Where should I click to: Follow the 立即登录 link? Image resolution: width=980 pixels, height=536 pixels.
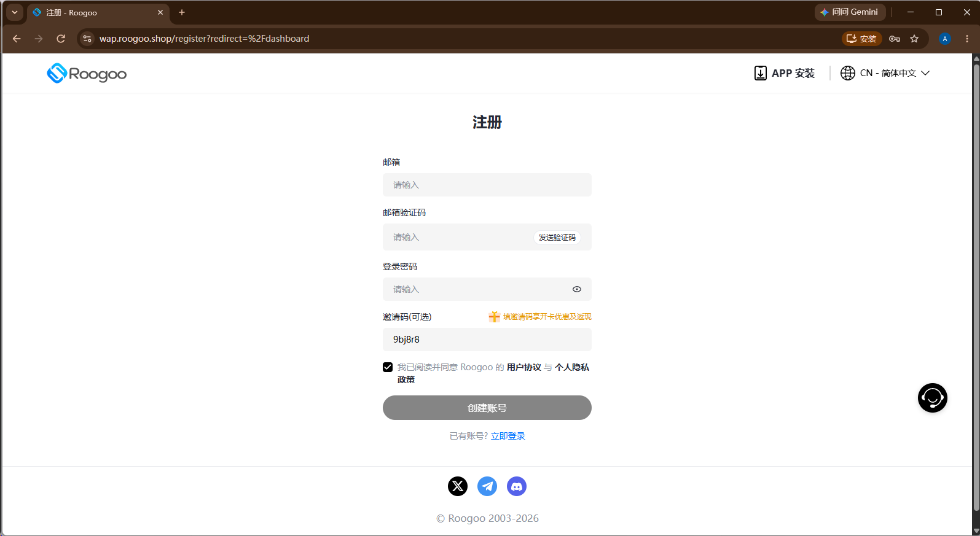[508, 436]
